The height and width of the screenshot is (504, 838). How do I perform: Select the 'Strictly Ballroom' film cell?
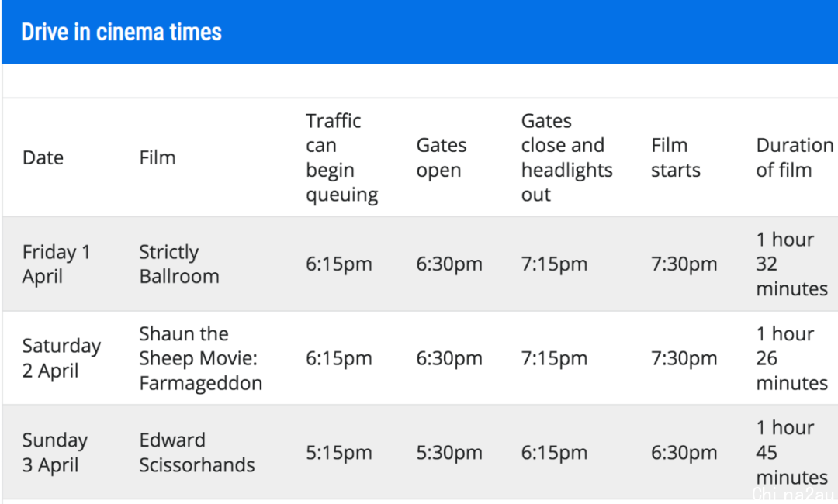[x=179, y=264]
